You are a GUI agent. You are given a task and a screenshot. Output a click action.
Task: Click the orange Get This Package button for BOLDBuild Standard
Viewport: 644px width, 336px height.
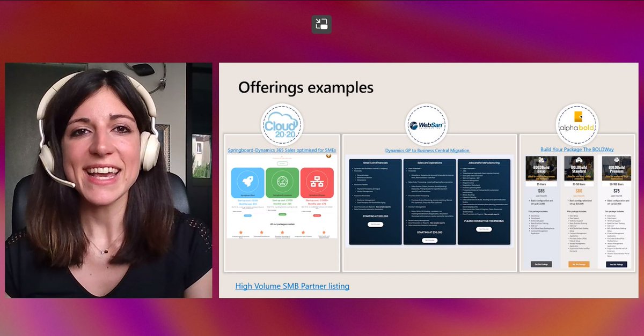pyautogui.click(x=579, y=264)
